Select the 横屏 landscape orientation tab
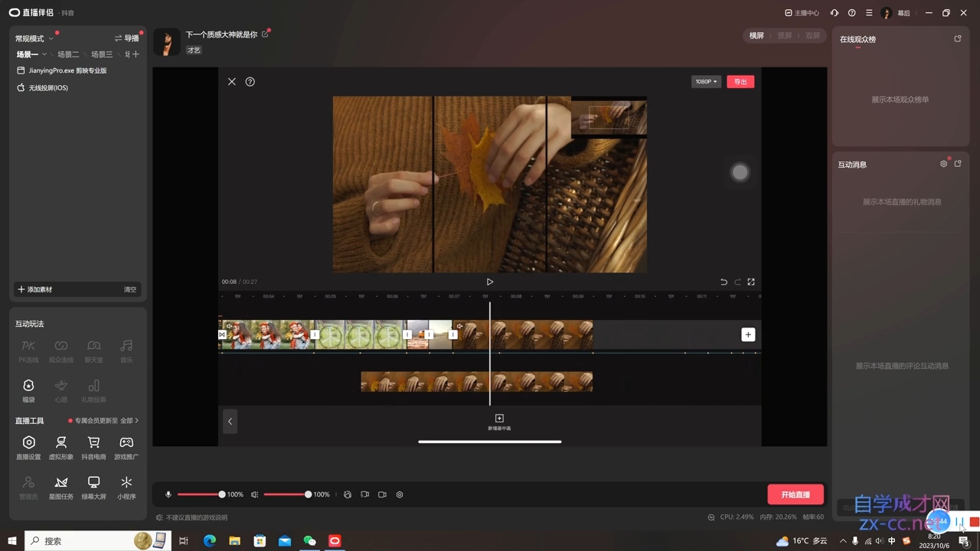 (756, 36)
